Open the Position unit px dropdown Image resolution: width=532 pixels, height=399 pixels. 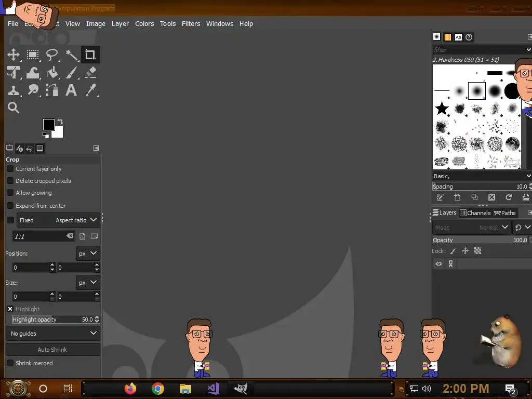pyautogui.click(x=88, y=254)
